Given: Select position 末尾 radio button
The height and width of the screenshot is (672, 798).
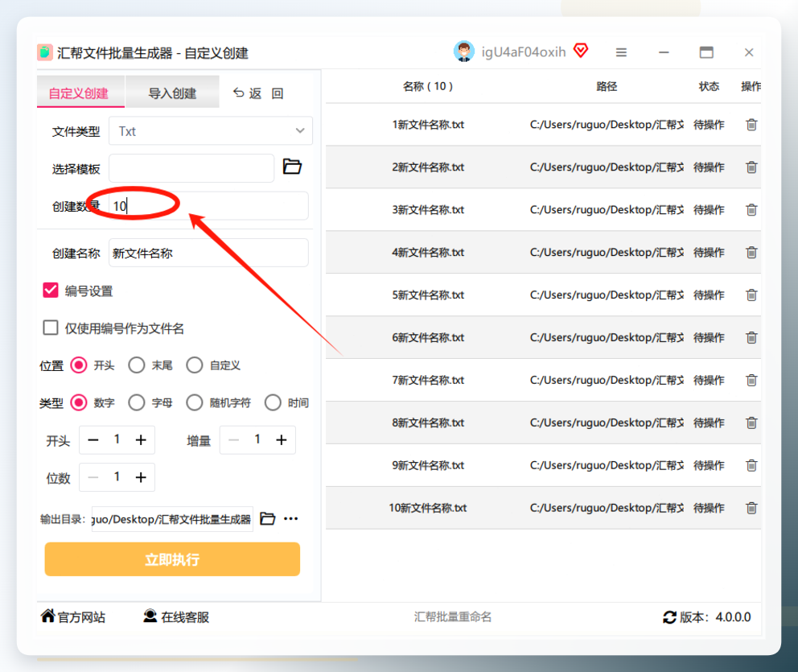Looking at the screenshot, I should point(137,365).
